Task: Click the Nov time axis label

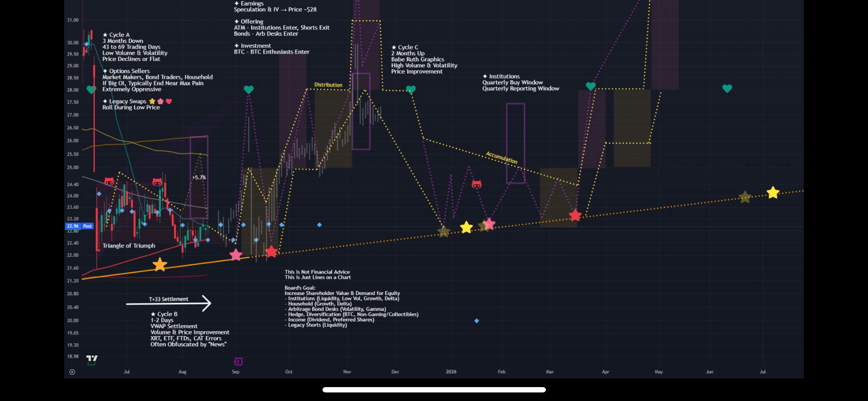Action: click(x=347, y=372)
